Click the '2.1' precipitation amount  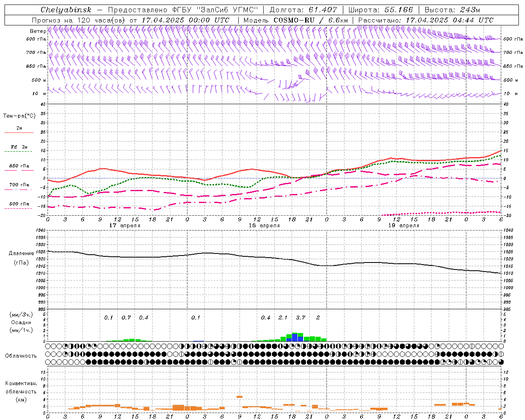click(283, 317)
